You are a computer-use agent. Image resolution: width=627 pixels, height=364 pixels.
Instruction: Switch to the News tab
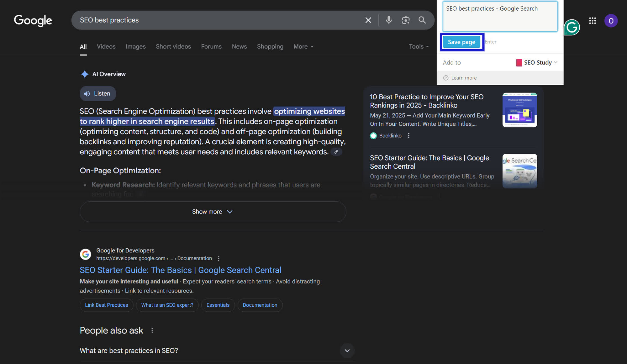coord(239,46)
